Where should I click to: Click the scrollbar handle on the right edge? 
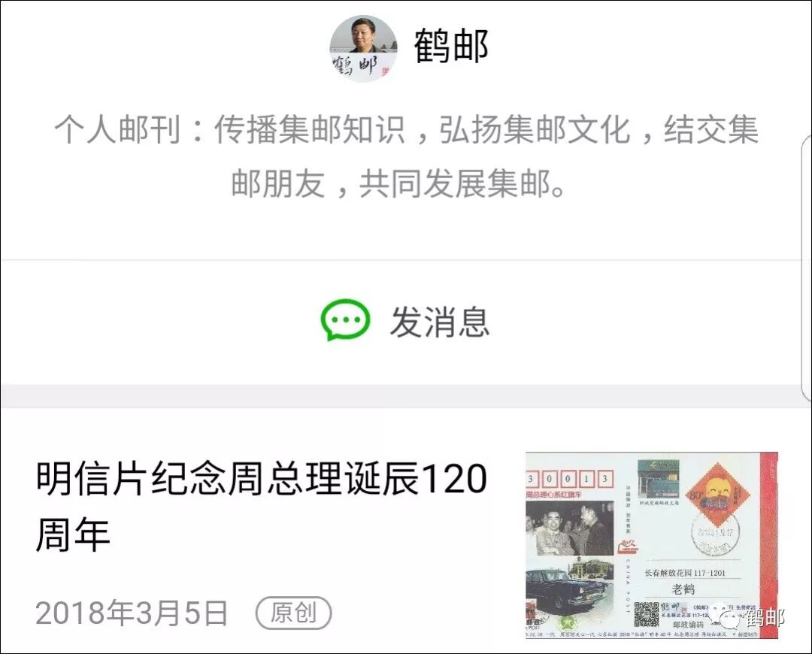click(806, 268)
